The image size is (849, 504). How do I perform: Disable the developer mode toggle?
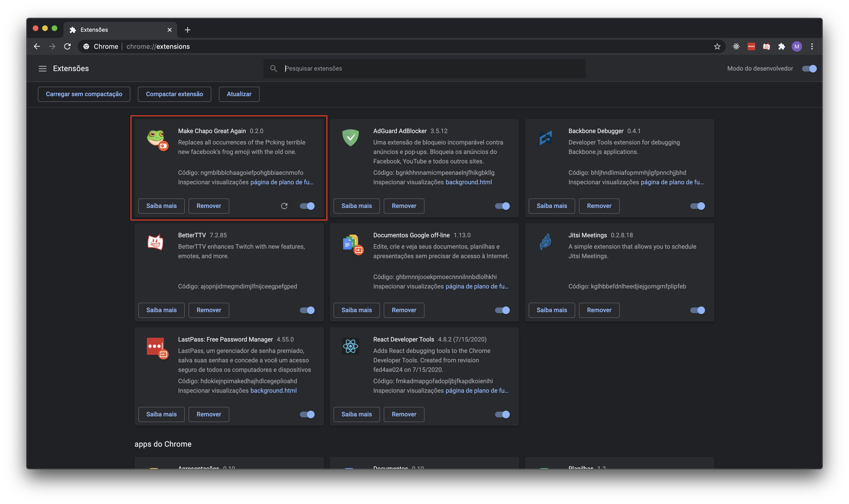click(x=809, y=69)
